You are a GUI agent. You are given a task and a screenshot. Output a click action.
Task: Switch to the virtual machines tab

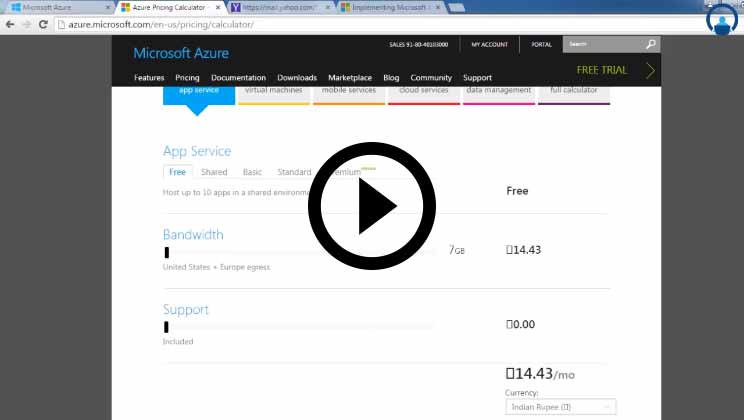(x=274, y=91)
